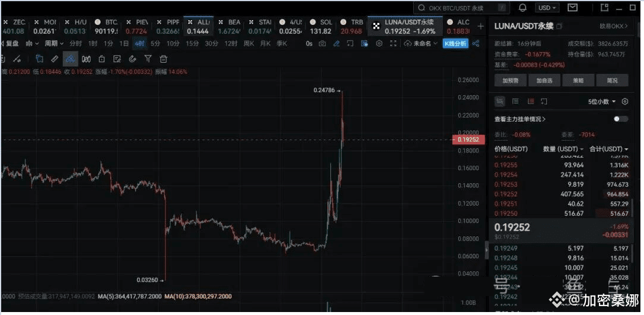The width and height of the screenshot is (644, 315).
Task: Open the notification bell
Action: point(523,7)
